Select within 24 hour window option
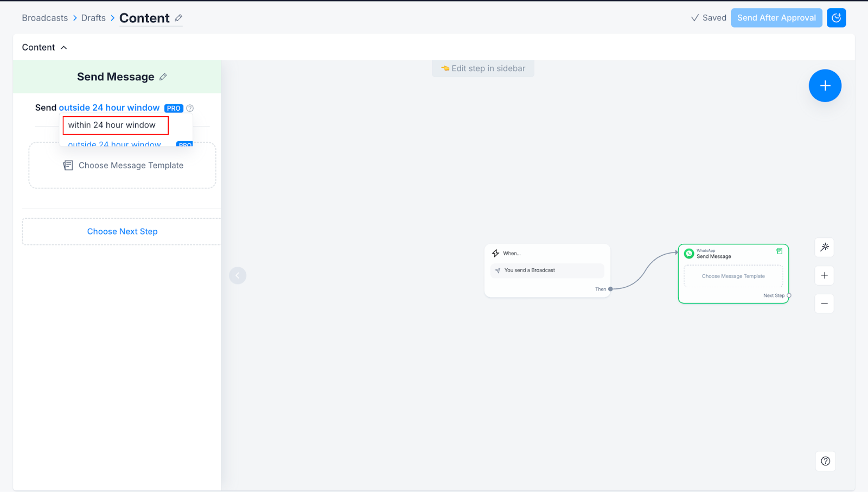The height and width of the screenshot is (492, 868). [115, 125]
